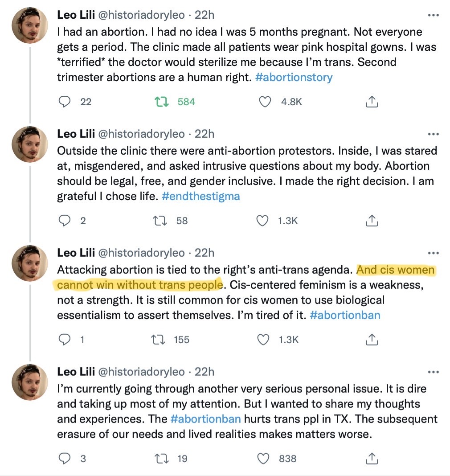
Task: Open the #endthestigma hashtag link
Action: pos(201,196)
